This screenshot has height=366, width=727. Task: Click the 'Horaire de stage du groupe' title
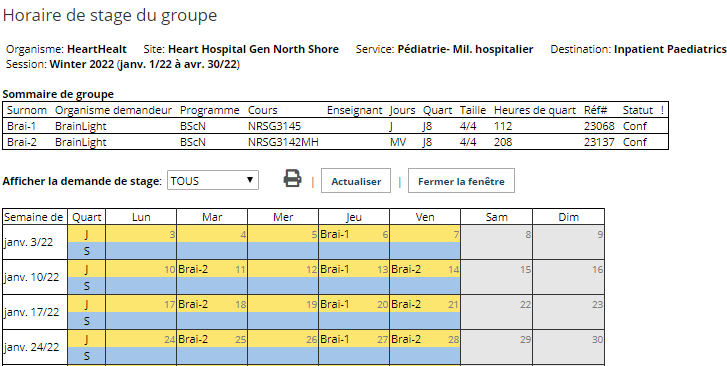pyautogui.click(x=110, y=15)
